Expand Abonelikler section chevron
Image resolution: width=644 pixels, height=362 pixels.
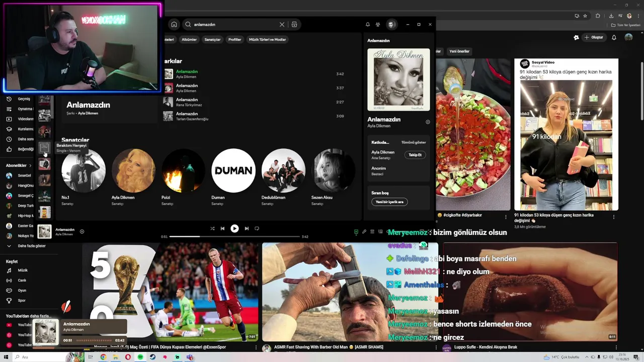[30, 165]
